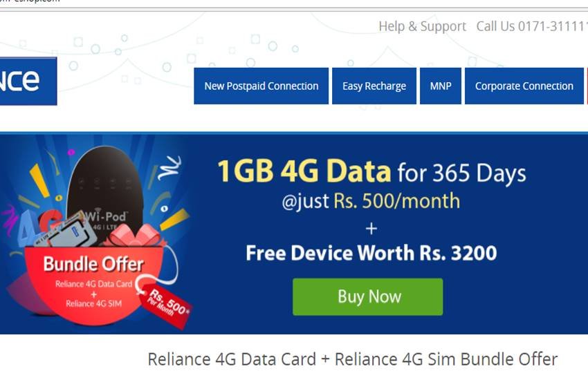
Task: Click the Reliance 4G Data Card label
Action: click(x=94, y=284)
